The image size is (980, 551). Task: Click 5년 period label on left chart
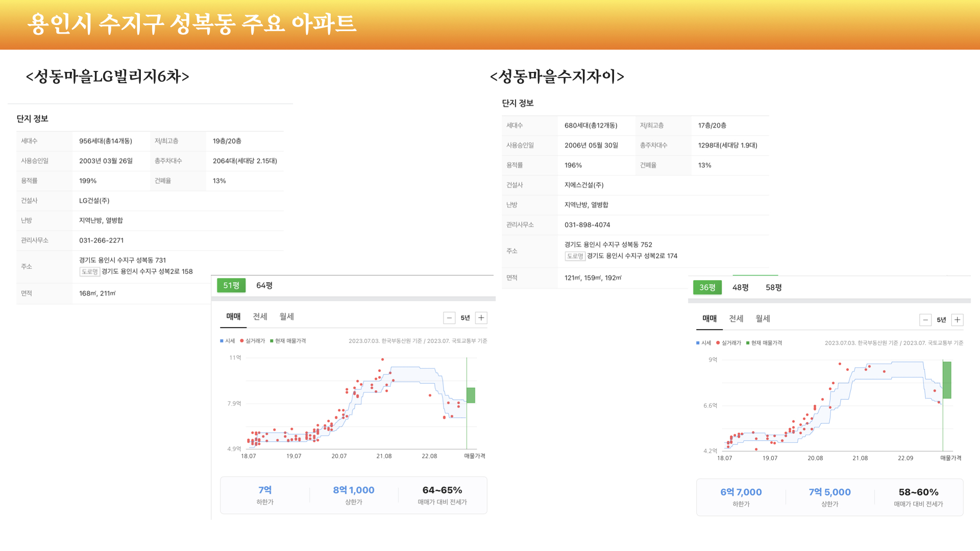pyautogui.click(x=465, y=318)
